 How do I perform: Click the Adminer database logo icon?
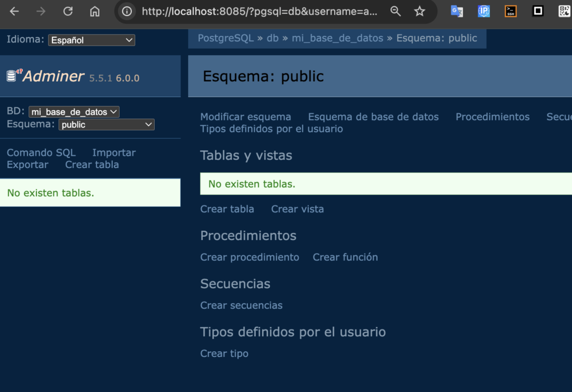coord(14,75)
